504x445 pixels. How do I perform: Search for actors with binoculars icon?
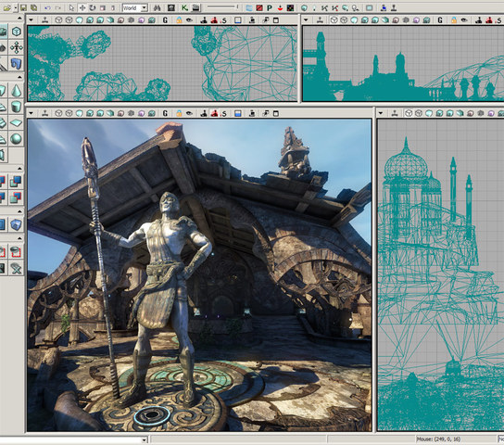pyautogui.click(x=157, y=7)
